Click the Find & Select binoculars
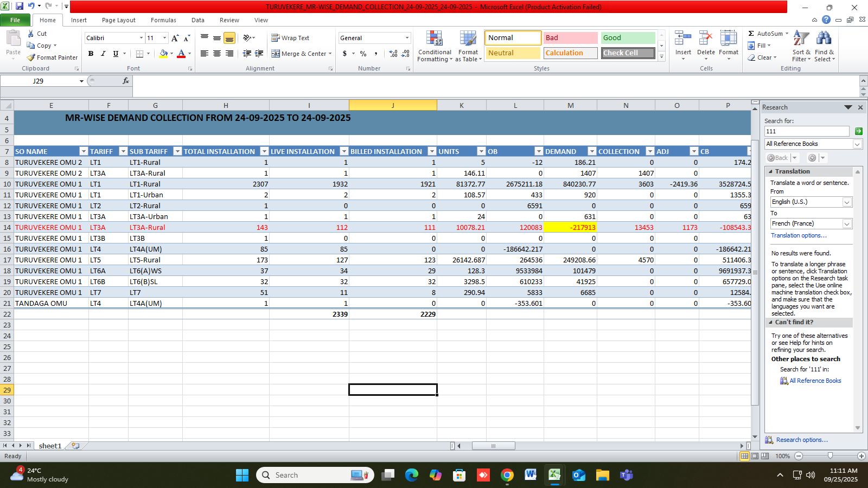Viewport: 868px width, 488px height. tap(824, 47)
